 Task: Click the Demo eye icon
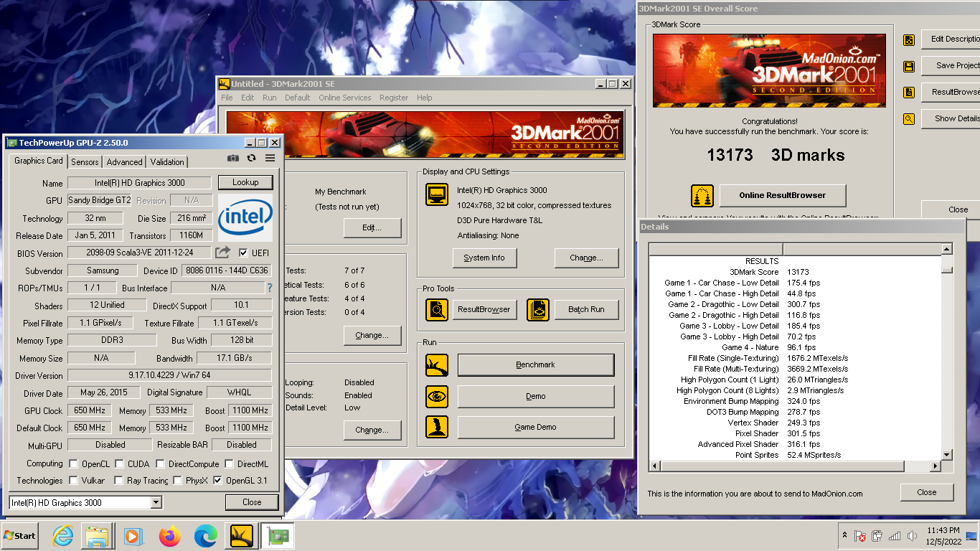tap(437, 396)
